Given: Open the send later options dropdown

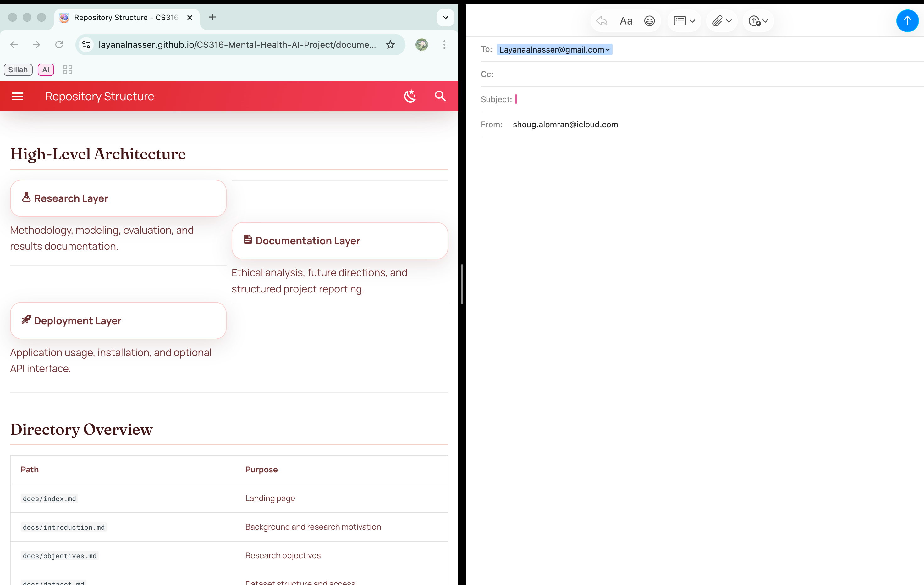Looking at the screenshot, I should (x=758, y=21).
